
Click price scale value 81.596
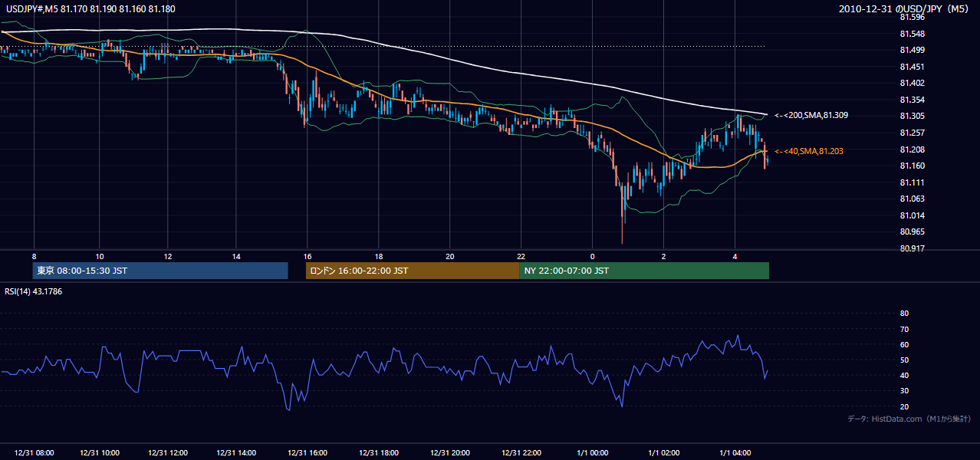point(911,17)
